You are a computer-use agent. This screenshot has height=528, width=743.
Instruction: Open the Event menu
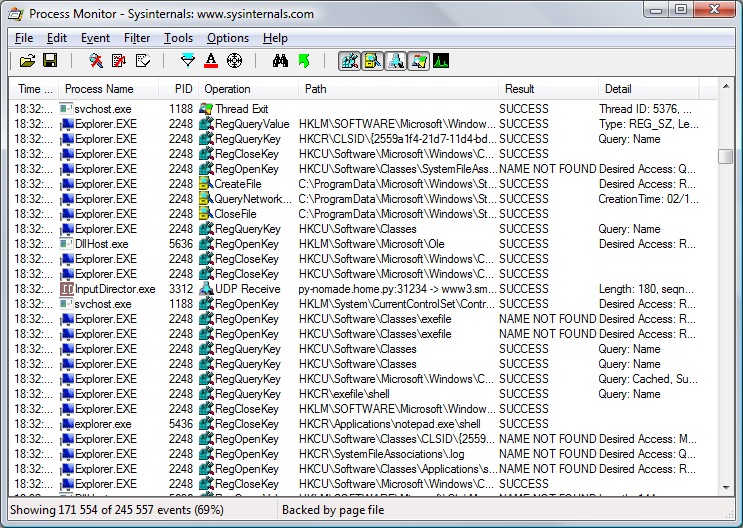coord(95,38)
